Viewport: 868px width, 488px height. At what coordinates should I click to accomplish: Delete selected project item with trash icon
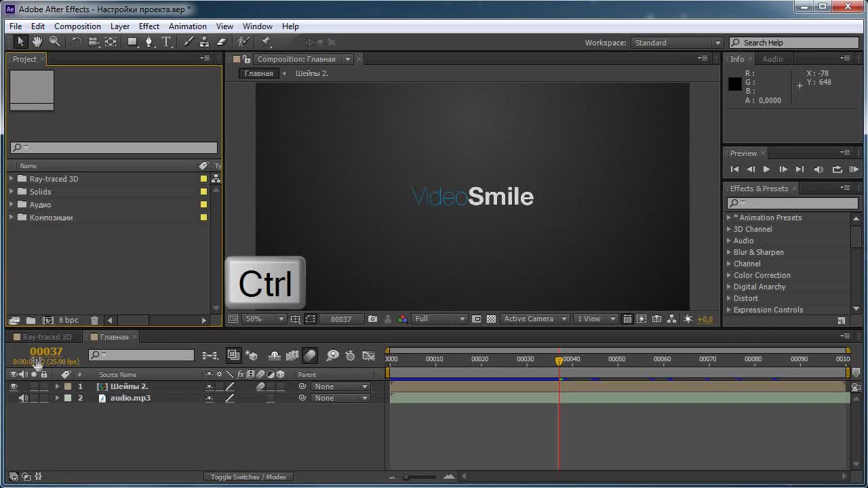(94, 320)
